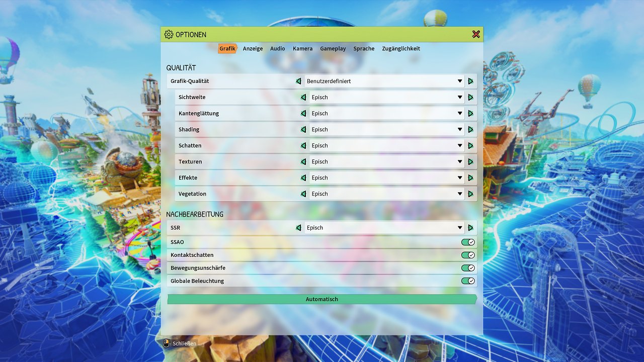The width and height of the screenshot is (644, 362).
Task: Click left arrow for Schatten
Action: tap(303, 145)
